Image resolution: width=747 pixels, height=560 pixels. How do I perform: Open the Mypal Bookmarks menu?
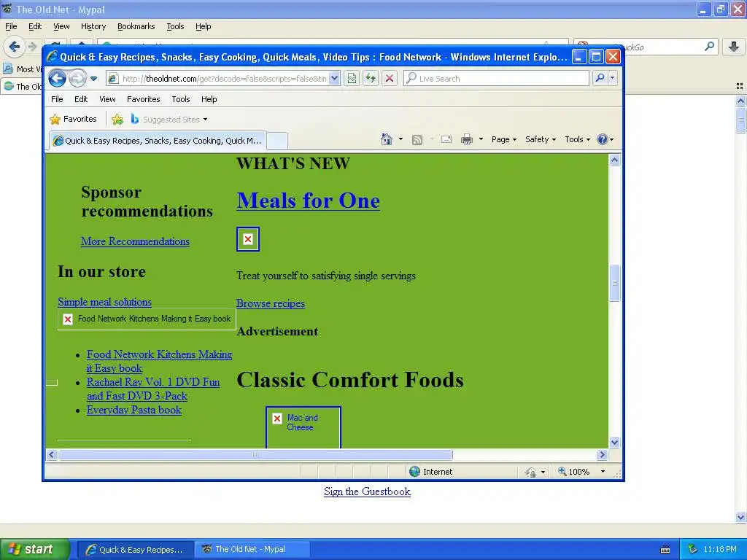click(136, 26)
